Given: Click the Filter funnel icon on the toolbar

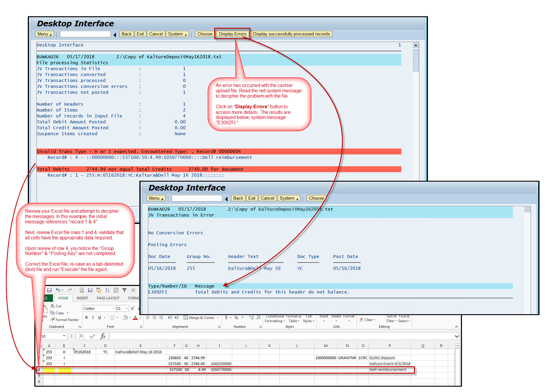Looking at the screenshot, I should (124, 290).
